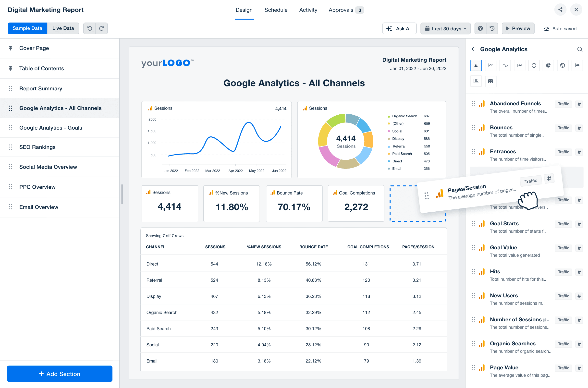Toggle the pin on Cover Page

(x=10, y=48)
